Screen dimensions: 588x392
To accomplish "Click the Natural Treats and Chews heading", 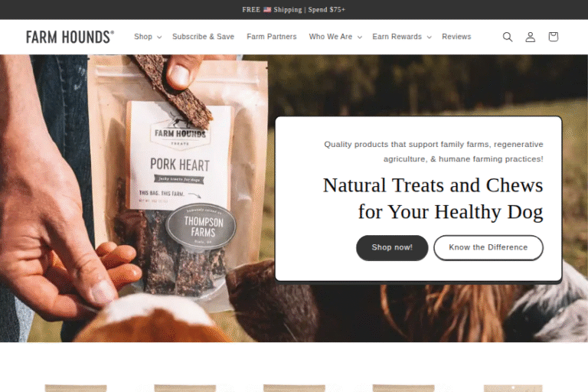I will pyautogui.click(x=433, y=198).
